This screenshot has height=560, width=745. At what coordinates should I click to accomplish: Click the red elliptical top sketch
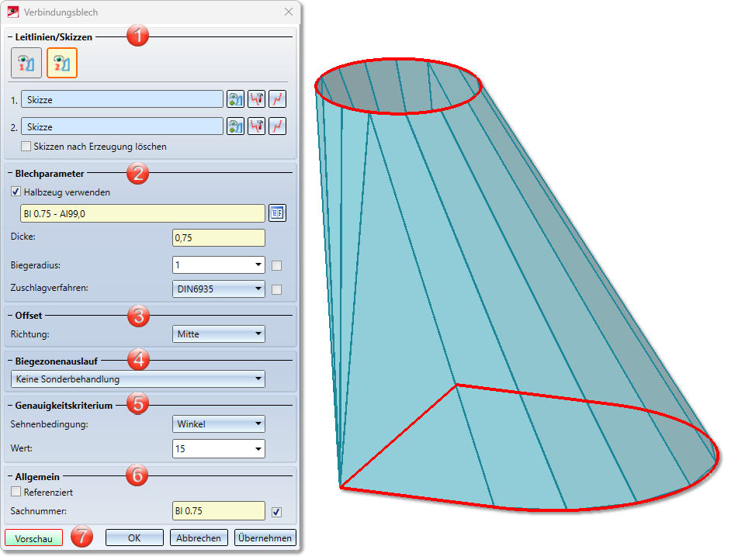click(398, 113)
